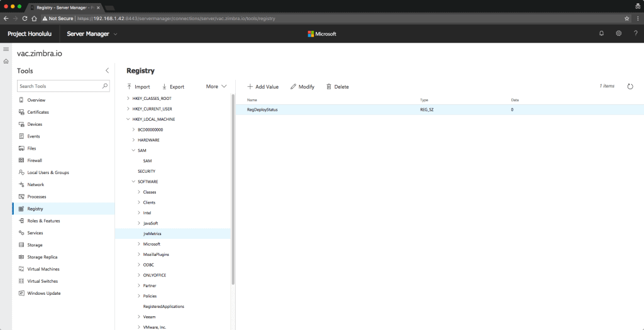Click the notifications bell icon
This screenshot has height=330, width=644.
(602, 34)
